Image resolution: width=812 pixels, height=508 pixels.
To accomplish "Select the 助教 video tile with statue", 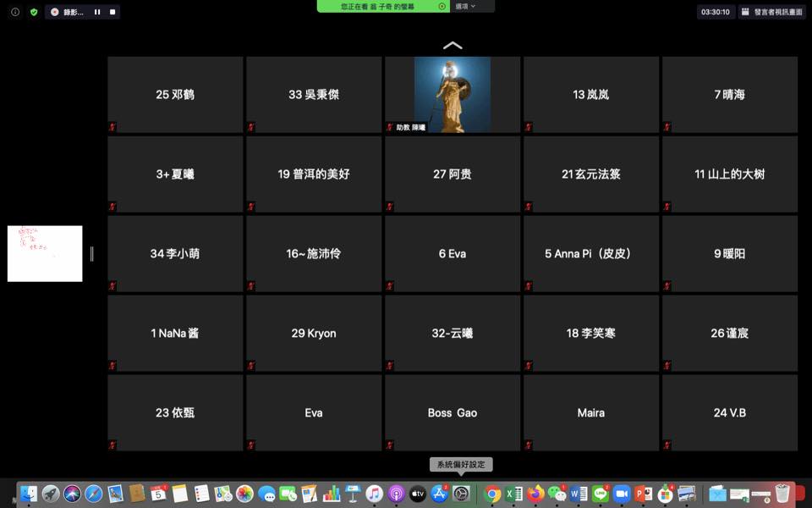I will (x=453, y=94).
